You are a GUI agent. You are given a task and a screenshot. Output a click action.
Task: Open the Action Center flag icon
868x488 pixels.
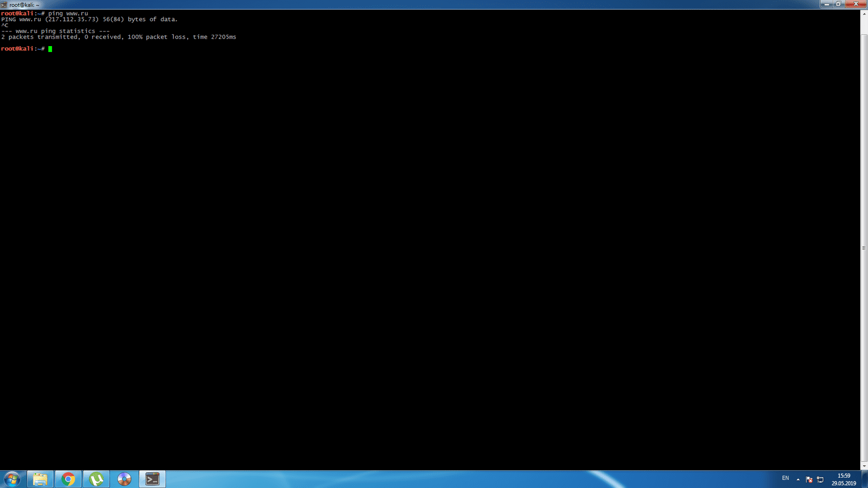[x=809, y=479]
